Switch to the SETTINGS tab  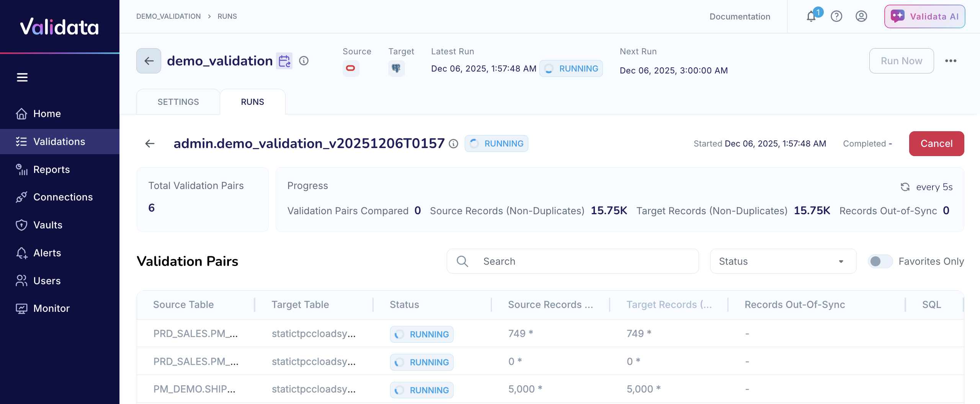[178, 102]
